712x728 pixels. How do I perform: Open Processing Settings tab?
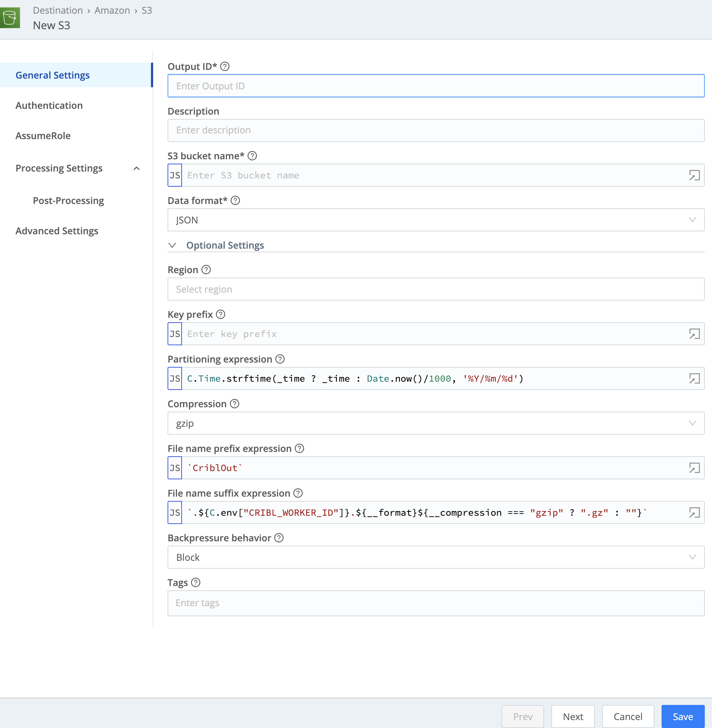(59, 168)
